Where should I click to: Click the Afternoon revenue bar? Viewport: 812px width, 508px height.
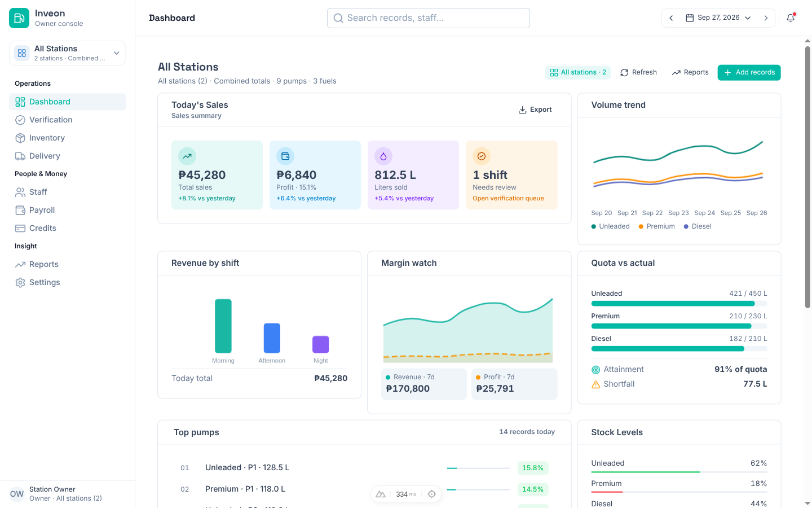(x=272, y=338)
